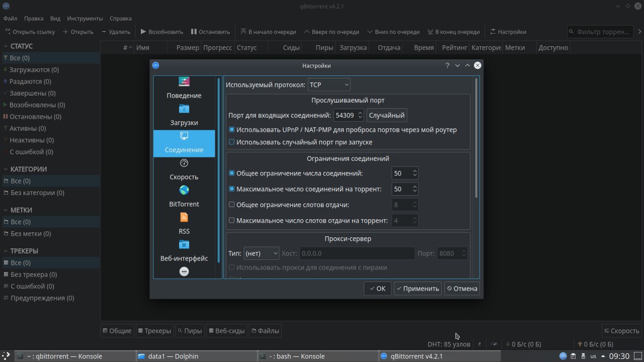Switch to the Общие bottom tab
The image size is (644, 362).
point(117,331)
